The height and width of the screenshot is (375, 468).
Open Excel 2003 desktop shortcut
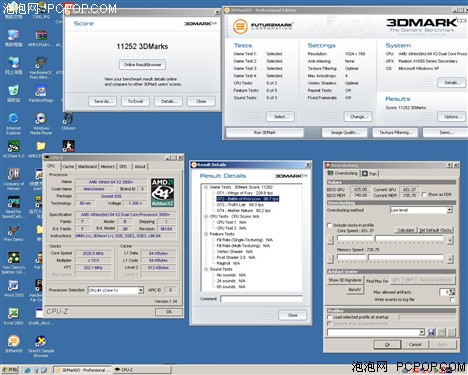13,317
